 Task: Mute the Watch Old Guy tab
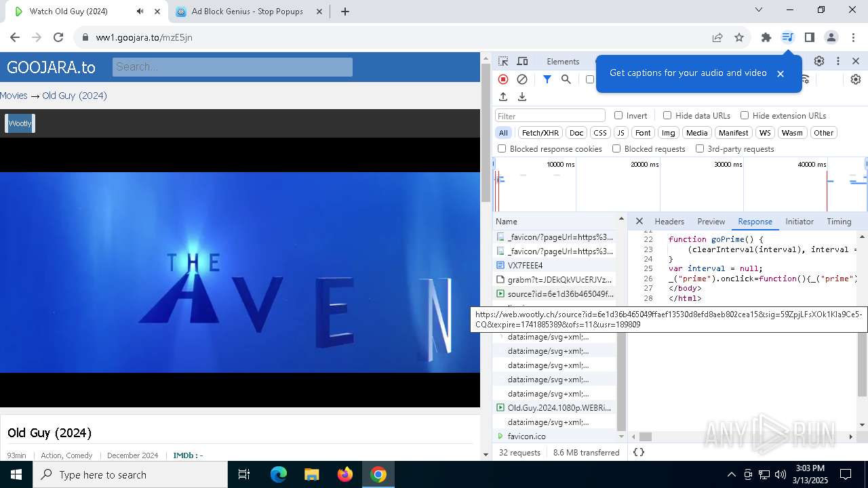coord(140,12)
